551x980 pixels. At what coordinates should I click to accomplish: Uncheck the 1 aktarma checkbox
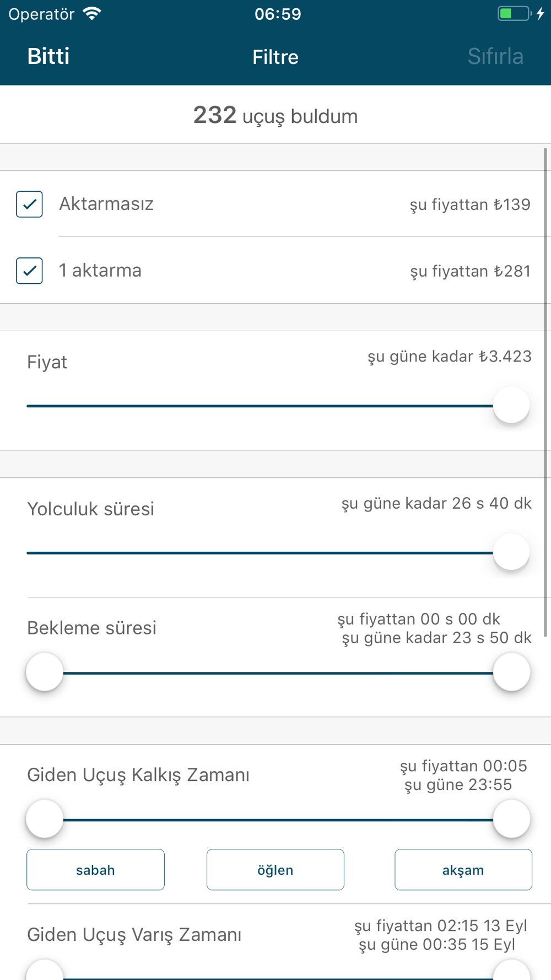tap(29, 271)
